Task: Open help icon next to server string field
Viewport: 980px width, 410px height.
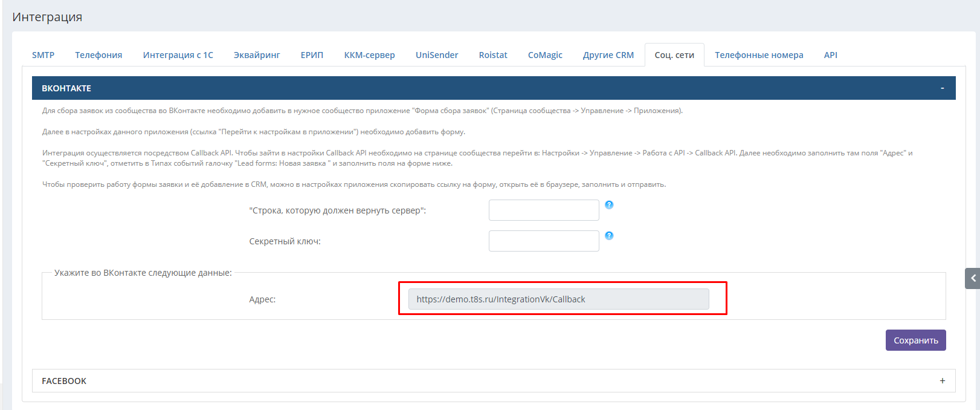Action: pos(609,205)
